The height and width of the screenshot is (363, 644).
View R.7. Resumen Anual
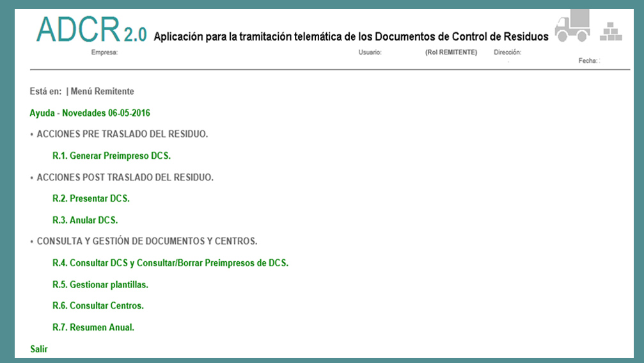point(93,328)
